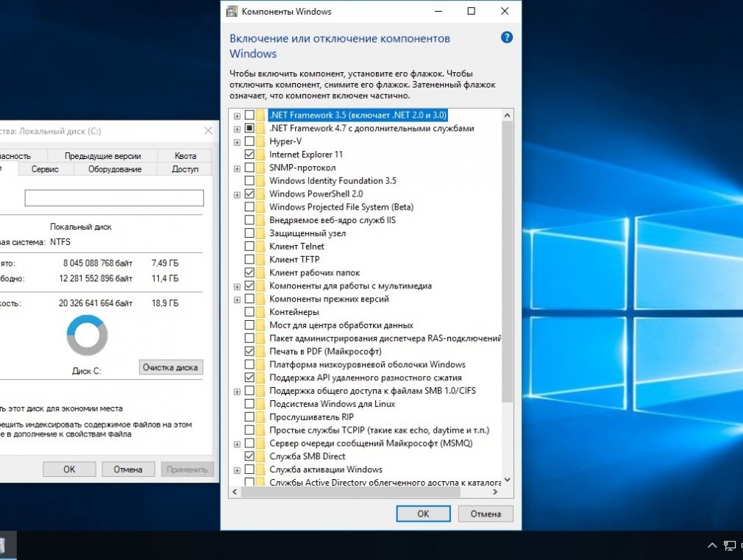743x560 pixels.
Task: Click the disk label input field
Action: click(114, 198)
